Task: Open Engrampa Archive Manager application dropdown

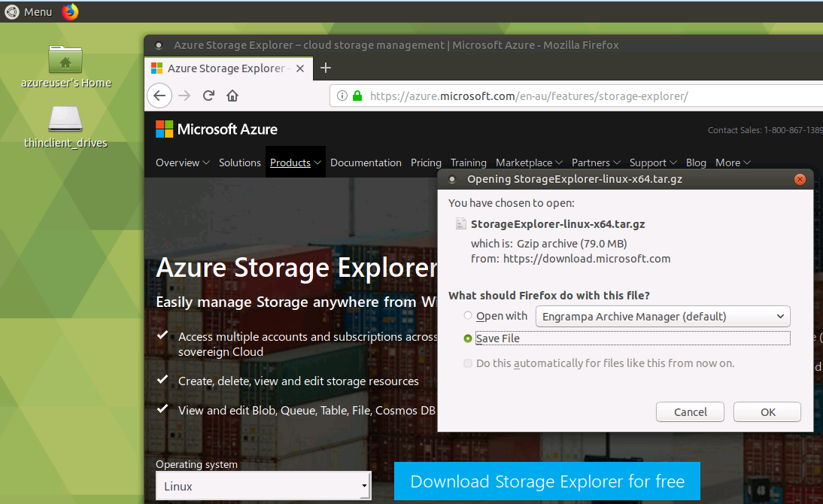Action: (x=663, y=317)
